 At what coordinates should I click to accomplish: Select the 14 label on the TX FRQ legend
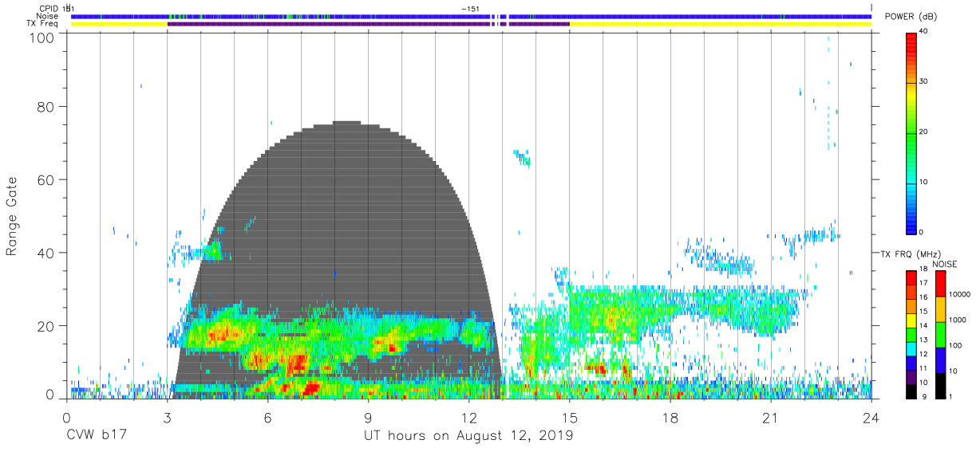[x=923, y=326]
